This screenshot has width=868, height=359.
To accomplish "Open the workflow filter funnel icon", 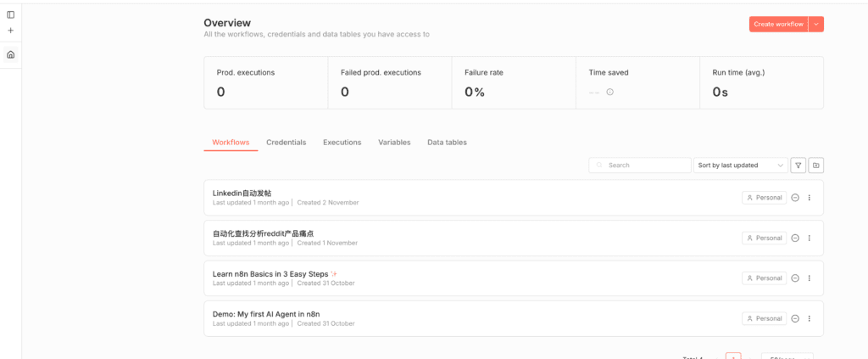I will [x=798, y=165].
